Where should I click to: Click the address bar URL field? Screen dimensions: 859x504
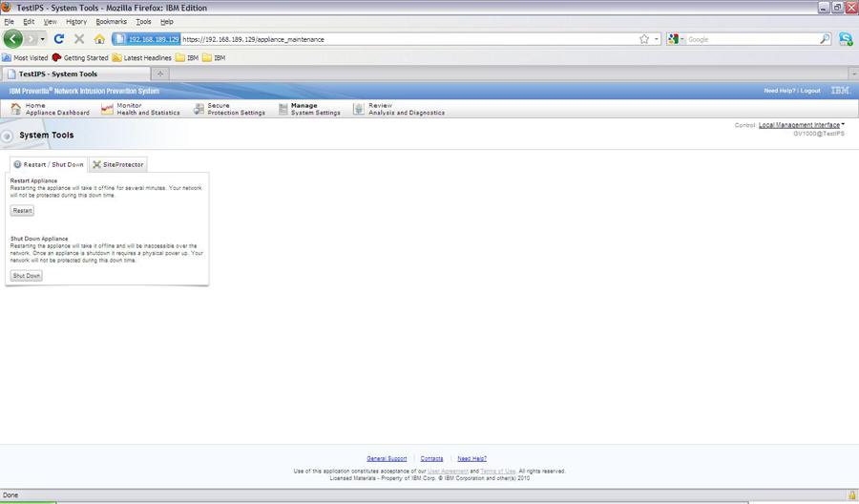tap(409, 39)
